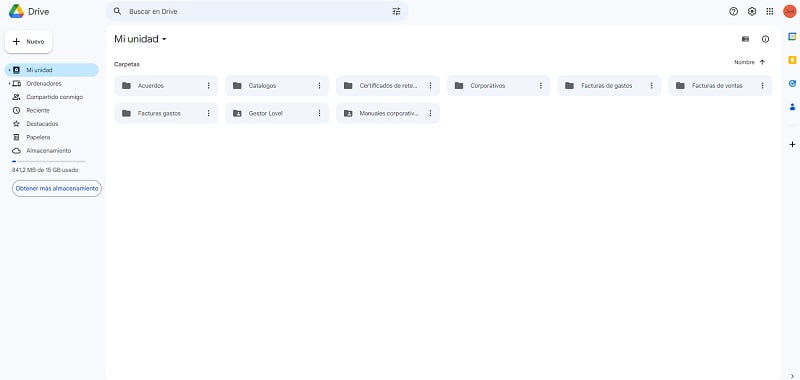Open Google Keep side panel
The width and height of the screenshot is (800, 380).
[792, 60]
